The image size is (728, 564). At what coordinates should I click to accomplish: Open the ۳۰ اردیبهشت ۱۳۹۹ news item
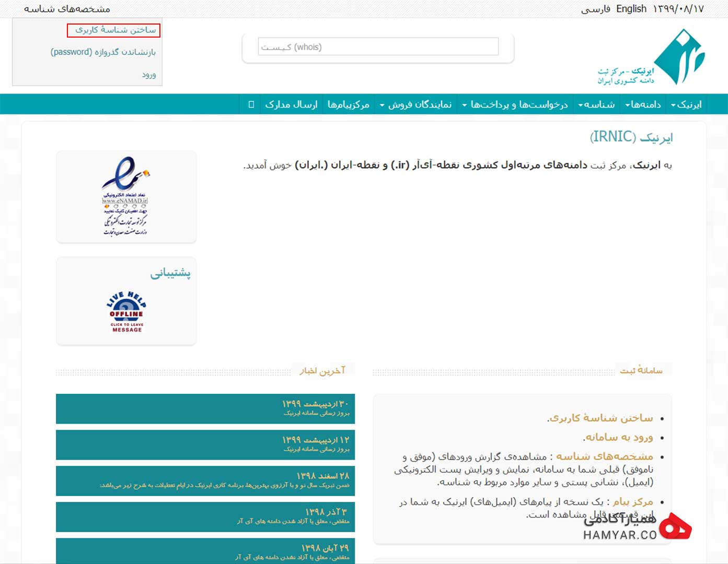point(205,408)
